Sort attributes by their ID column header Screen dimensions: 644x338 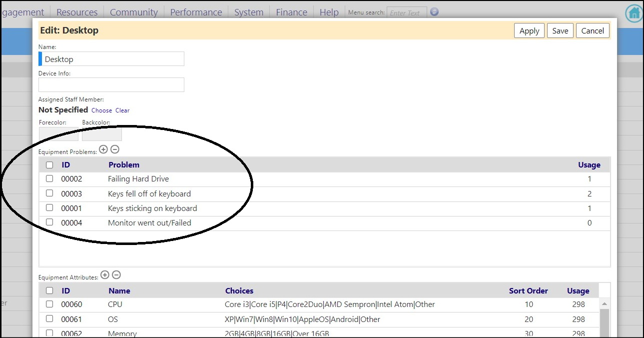click(66, 291)
